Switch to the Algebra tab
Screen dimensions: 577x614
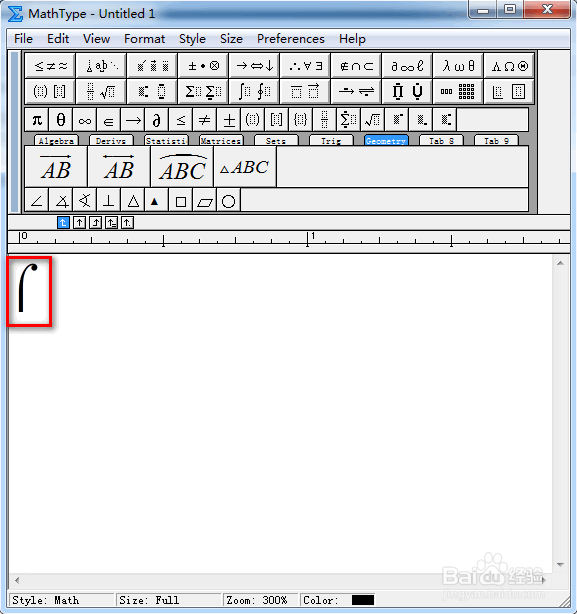[56, 141]
